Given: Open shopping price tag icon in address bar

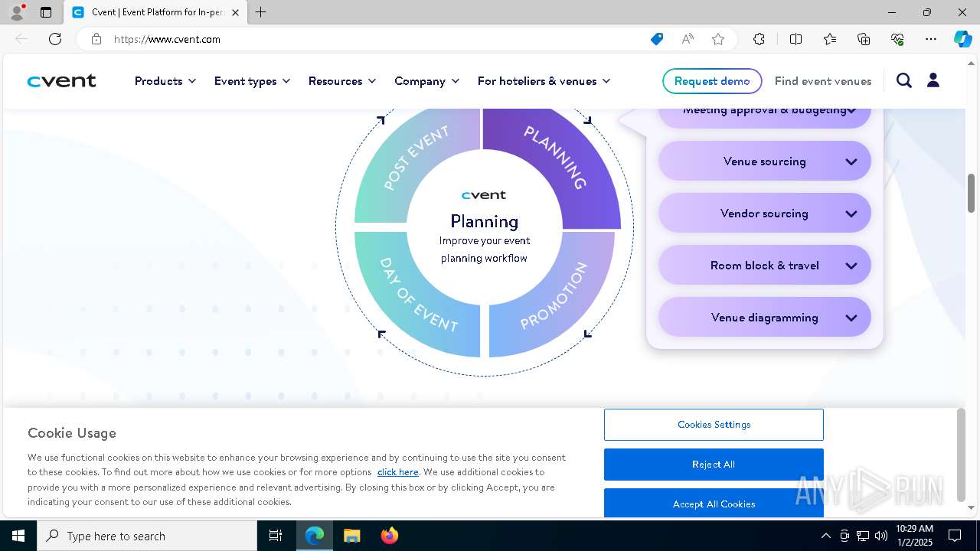Looking at the screenshot, I should point(657,39).
